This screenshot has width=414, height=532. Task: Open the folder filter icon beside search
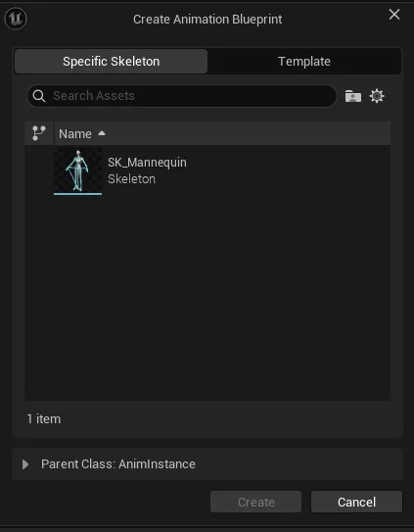pos(353,96)
